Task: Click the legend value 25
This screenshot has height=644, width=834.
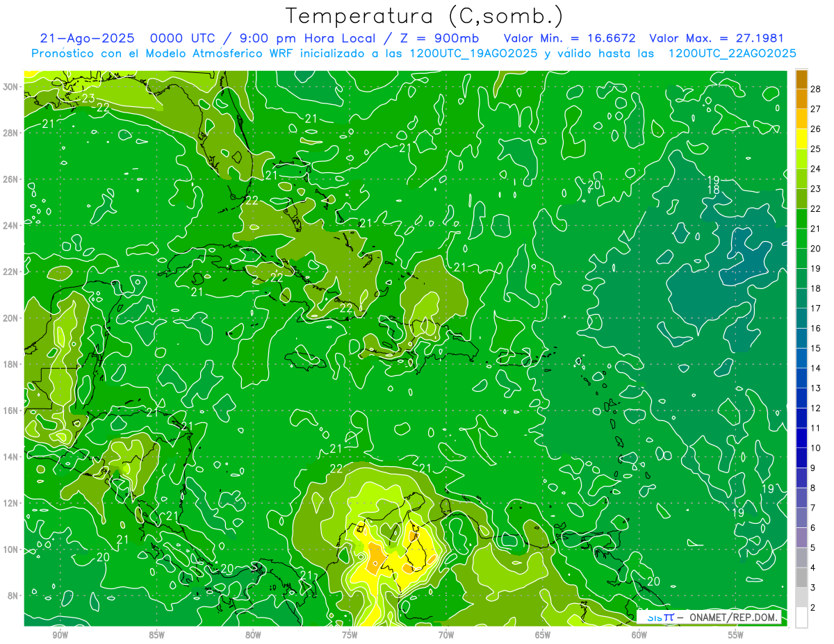Action: click(816, 148)
